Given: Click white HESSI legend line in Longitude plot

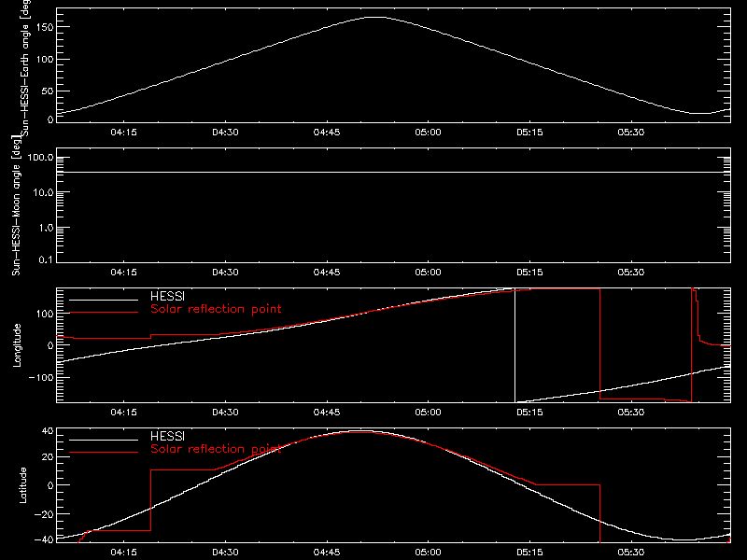Looking at the screenshot, I should (104, 300).
